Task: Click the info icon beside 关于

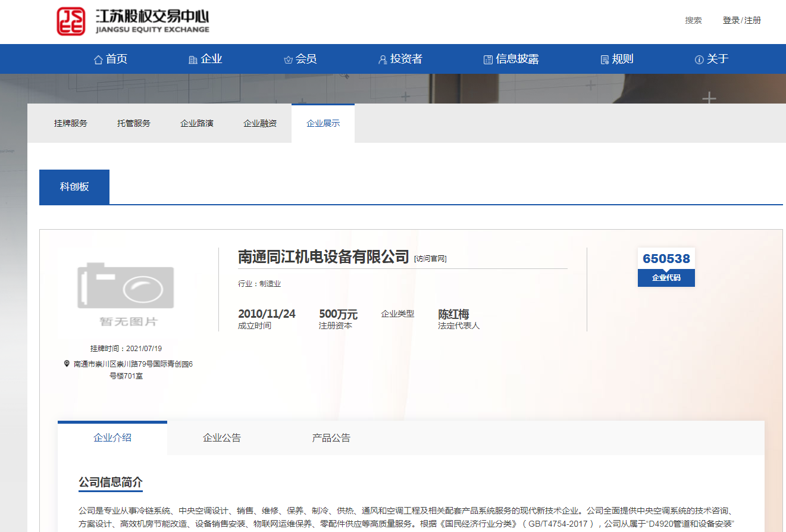Action: click(x=699, y=60)
